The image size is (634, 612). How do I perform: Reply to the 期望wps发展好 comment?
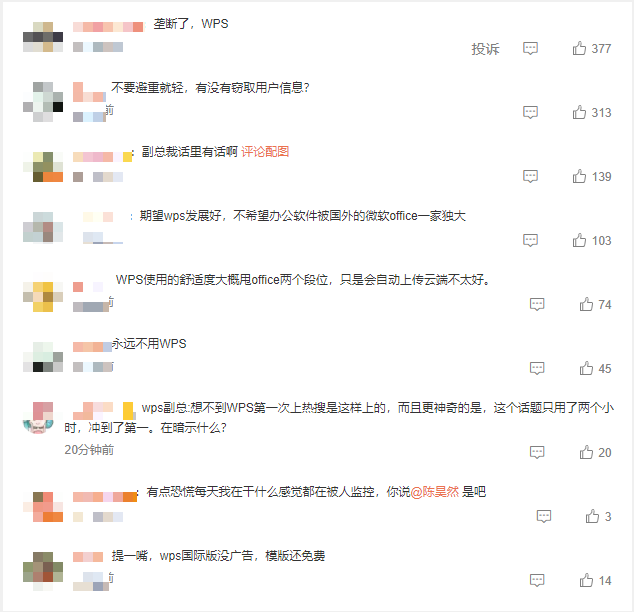[x=530, y=240]
